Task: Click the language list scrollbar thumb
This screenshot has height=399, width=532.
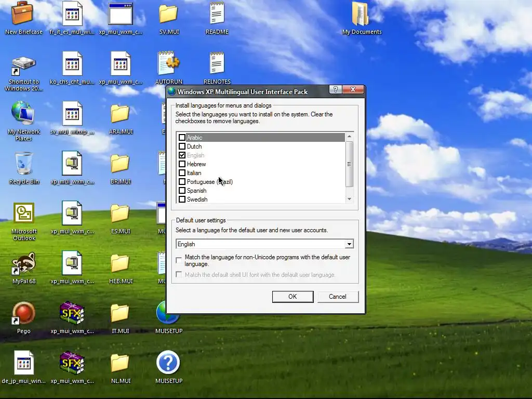Action: [x=349, y=164]
